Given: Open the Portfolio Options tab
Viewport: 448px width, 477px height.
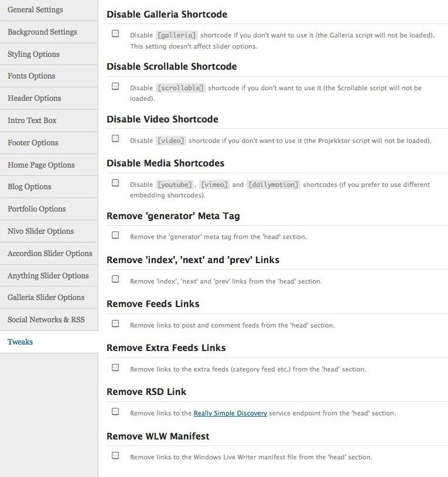Looking at the screenshot, I should 36,209.
